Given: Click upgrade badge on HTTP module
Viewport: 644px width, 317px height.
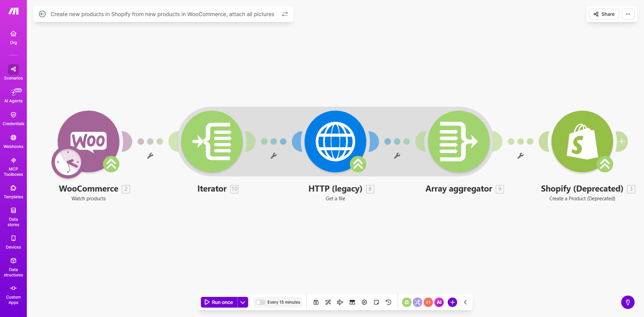Looking at the screenshot, I should (x=358, y=164).
